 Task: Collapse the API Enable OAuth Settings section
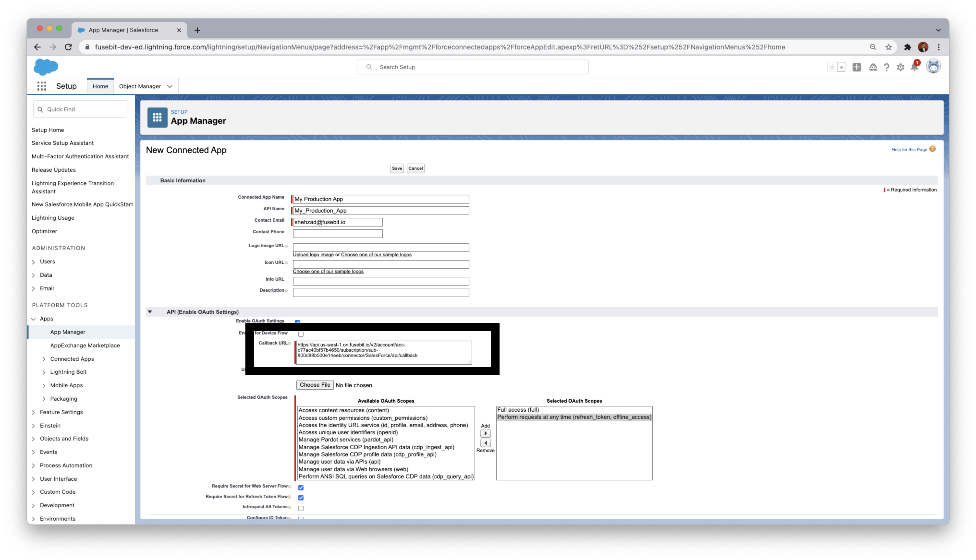click(x=150, y=312)
